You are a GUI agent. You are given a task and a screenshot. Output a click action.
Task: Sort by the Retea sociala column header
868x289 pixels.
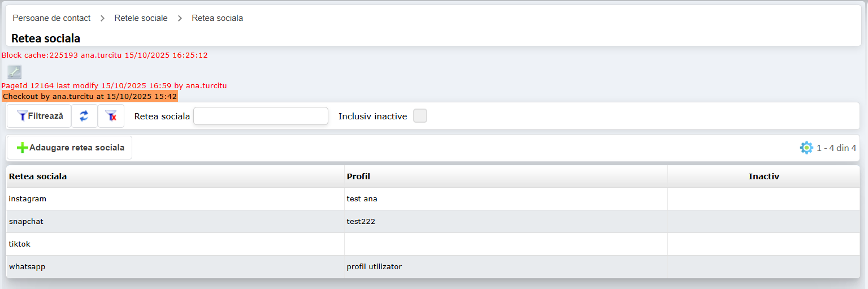38,176
